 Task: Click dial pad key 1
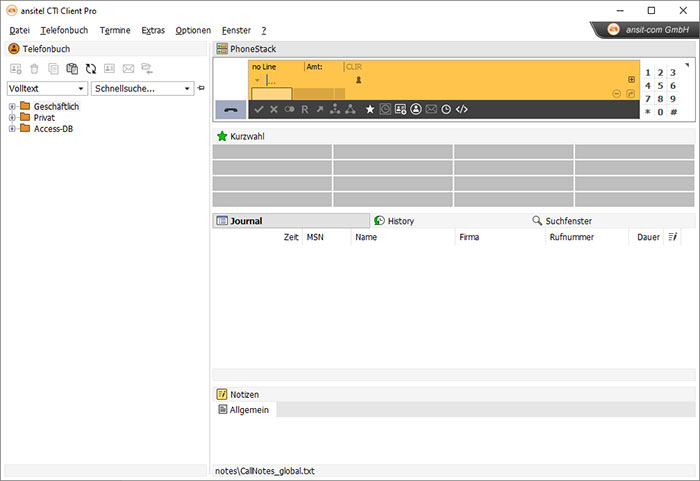(648, 73)
